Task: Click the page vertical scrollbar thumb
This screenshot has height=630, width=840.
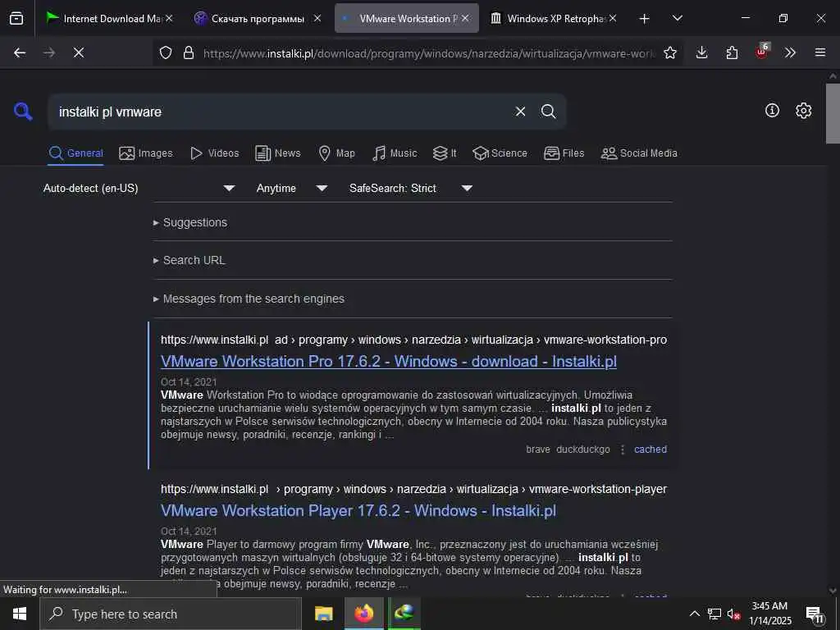Action: (833, 113)
